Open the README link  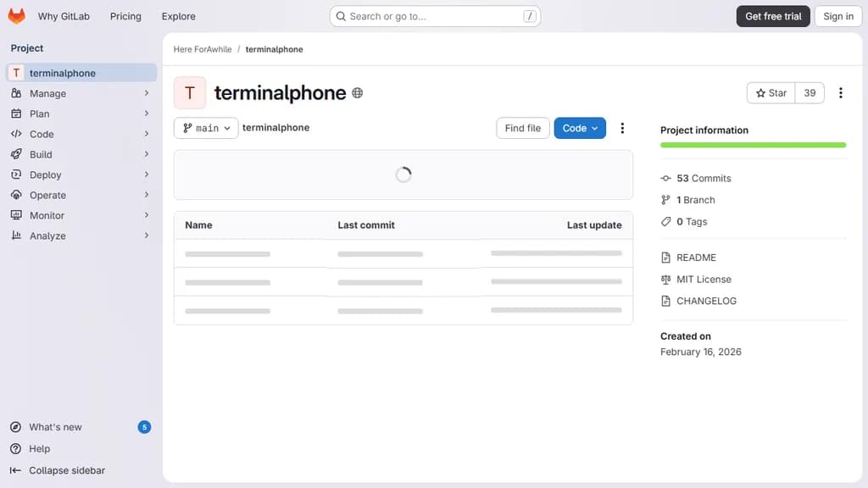tap(696, 258)
